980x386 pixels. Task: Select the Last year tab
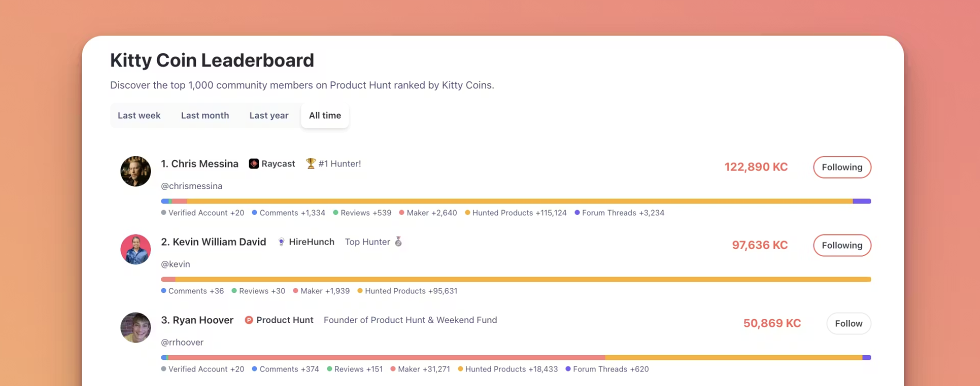click(269, 115)
